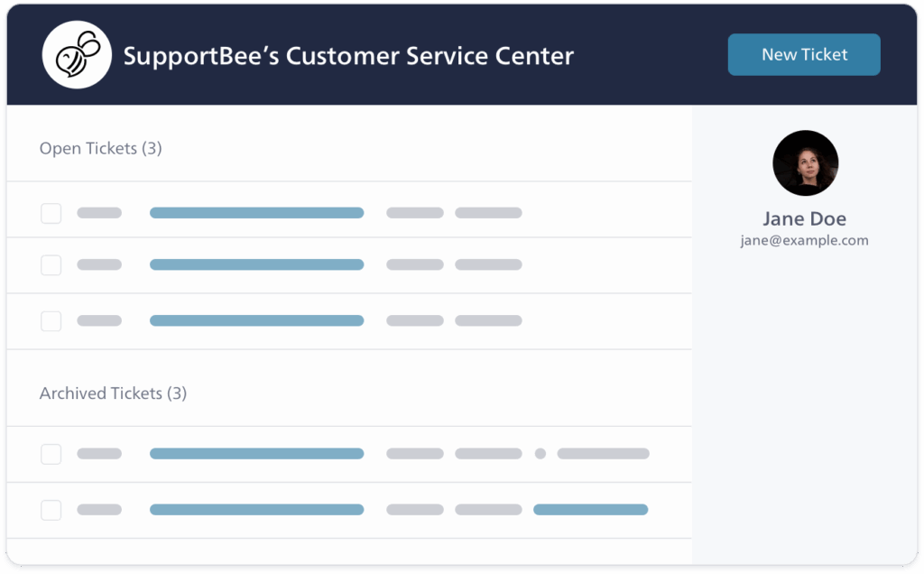924x574 pixels.
Task: Check the second open ticket checkbox
Action: click(x=51, y=265)
